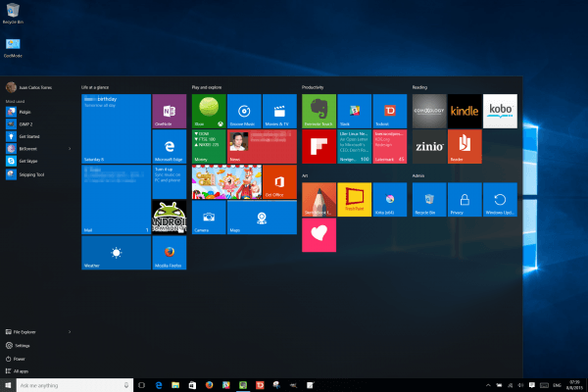The image size is (588, 392).
Task: Open the Xbox tile
Action: tap(209, 111)
